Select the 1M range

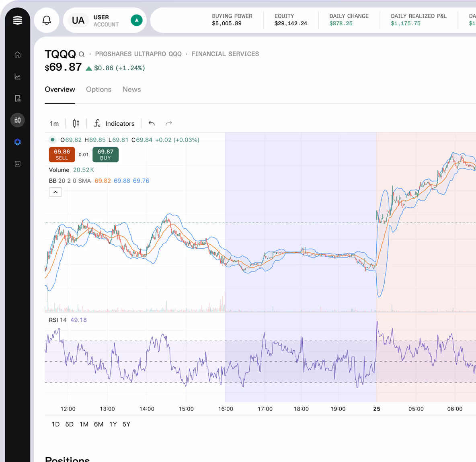[x=84, y=424]
